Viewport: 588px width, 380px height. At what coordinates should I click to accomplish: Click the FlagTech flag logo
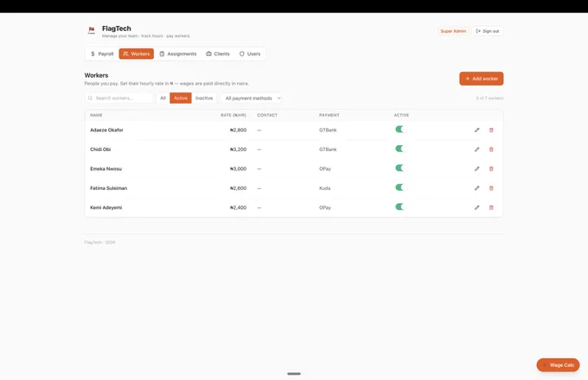pos(91,30)
